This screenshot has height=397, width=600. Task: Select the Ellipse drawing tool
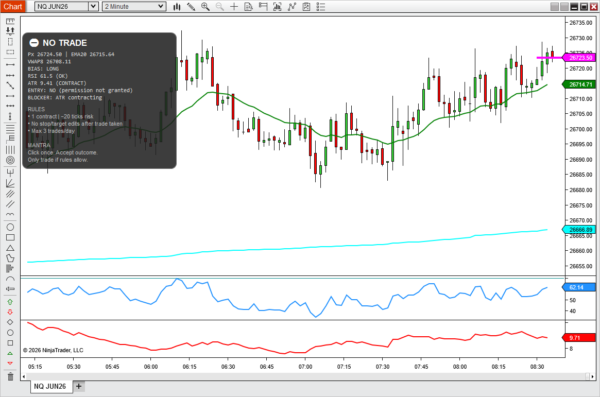(10, 227)
